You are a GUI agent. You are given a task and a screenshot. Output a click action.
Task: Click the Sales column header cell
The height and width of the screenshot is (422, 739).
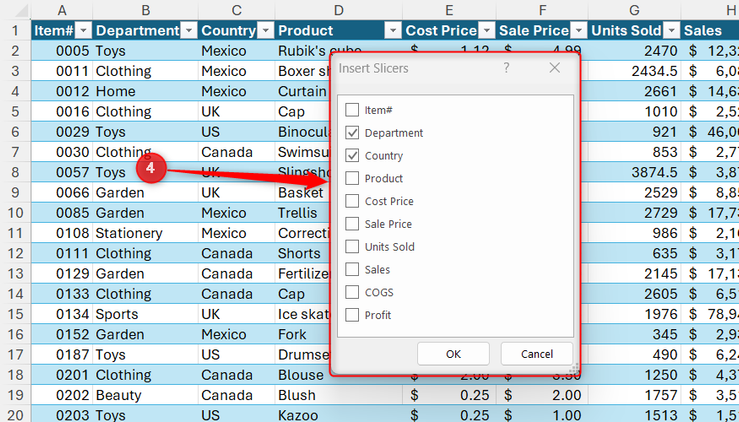tap(710, 31)
